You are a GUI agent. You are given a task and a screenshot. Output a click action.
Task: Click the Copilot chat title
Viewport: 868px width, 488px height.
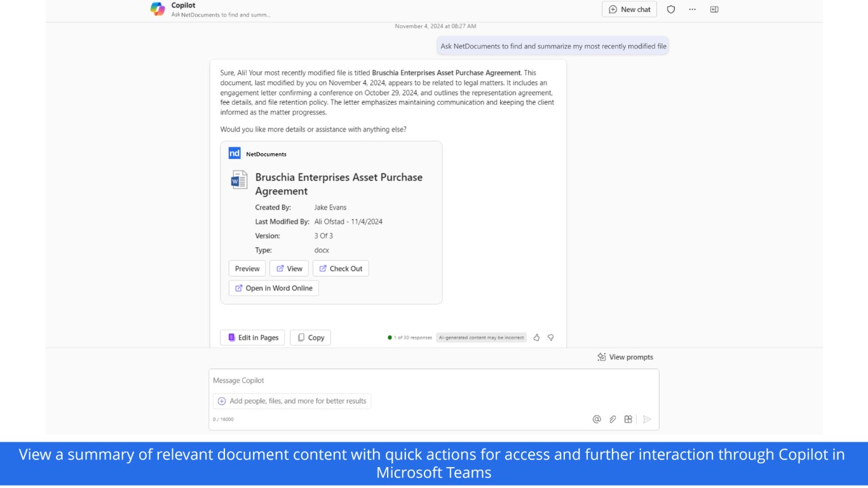click(183, 5)
